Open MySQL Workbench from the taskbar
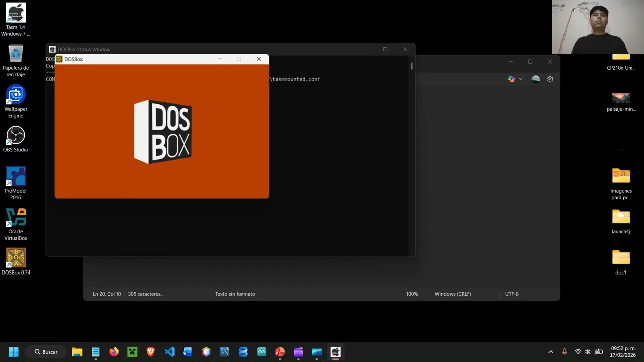The image size is (644, 362). click(x=225, y=352)
